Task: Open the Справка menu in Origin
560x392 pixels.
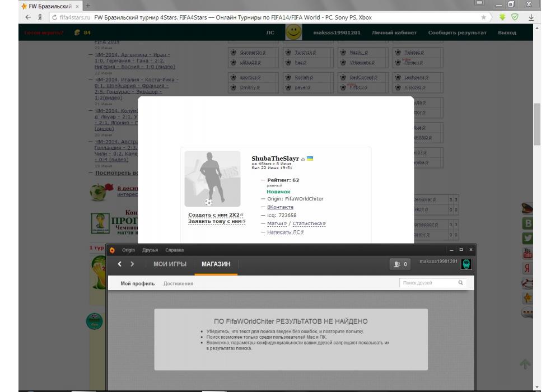Action: click(174, 250)
